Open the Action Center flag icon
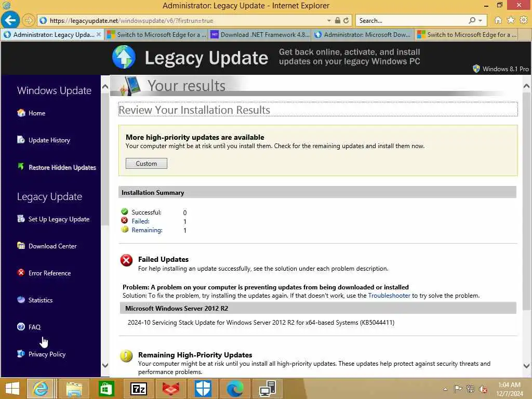The width and height of the screenshot is (532, 399). pos(458,389)
